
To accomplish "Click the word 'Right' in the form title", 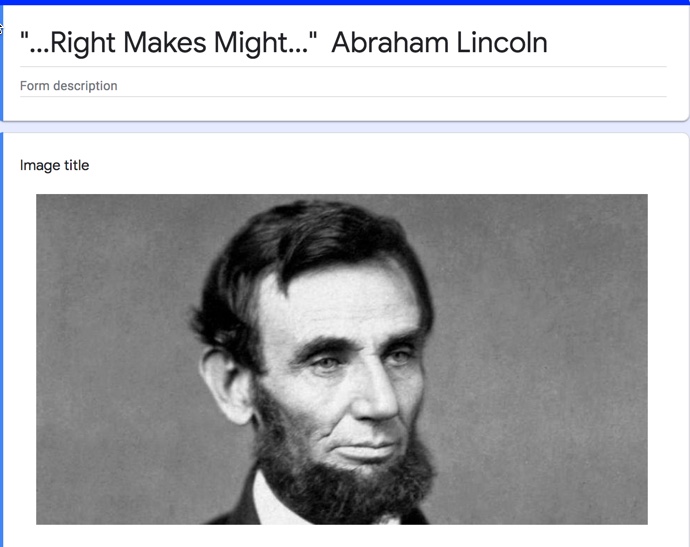I will click(x=83, y=43).
